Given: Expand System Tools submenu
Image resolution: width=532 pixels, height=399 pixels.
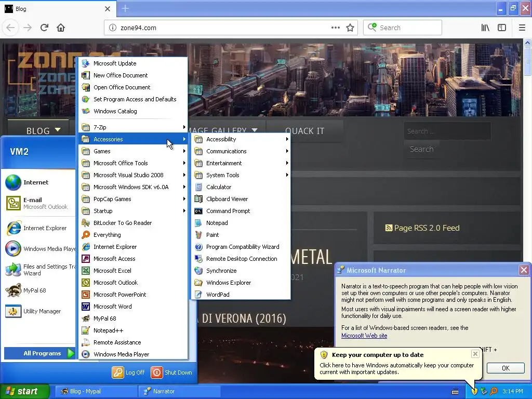Looking at the screenshot, I should pos(241,175).
